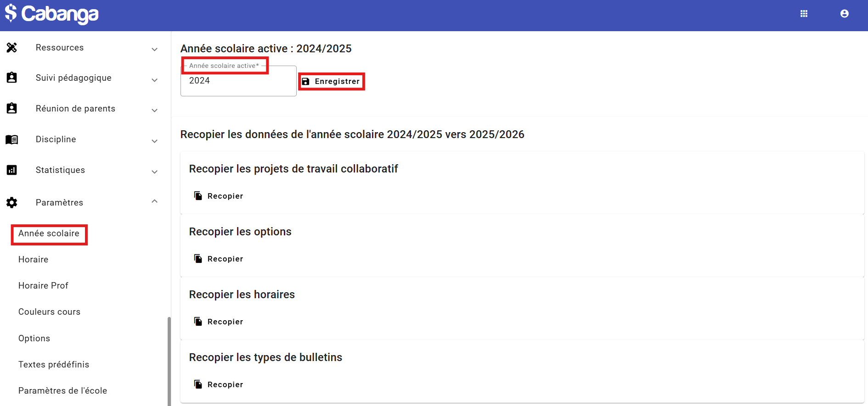868x406 pixels.
Task: Click the Année scolaire active input field
Action: click(238, 82)
